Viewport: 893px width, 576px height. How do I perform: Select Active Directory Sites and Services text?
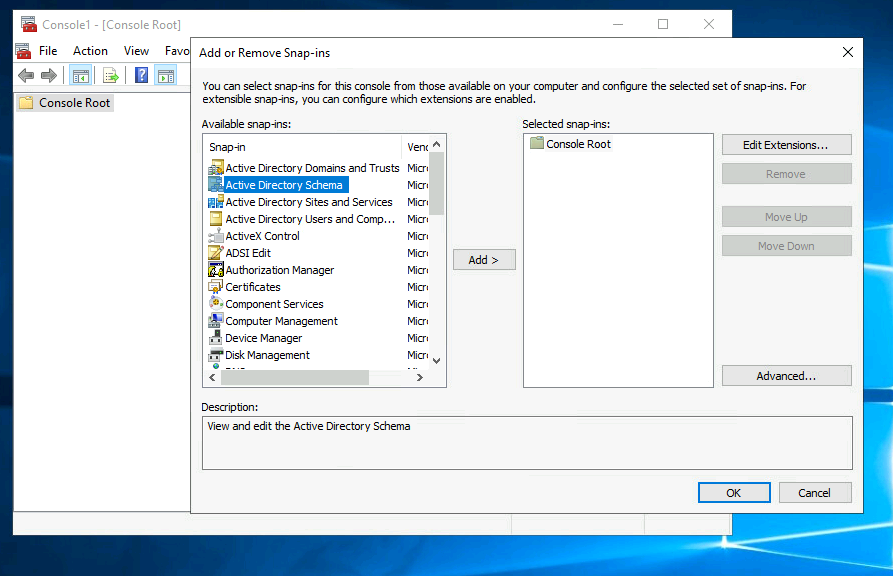pyautogui.click(x=309, y=202)
